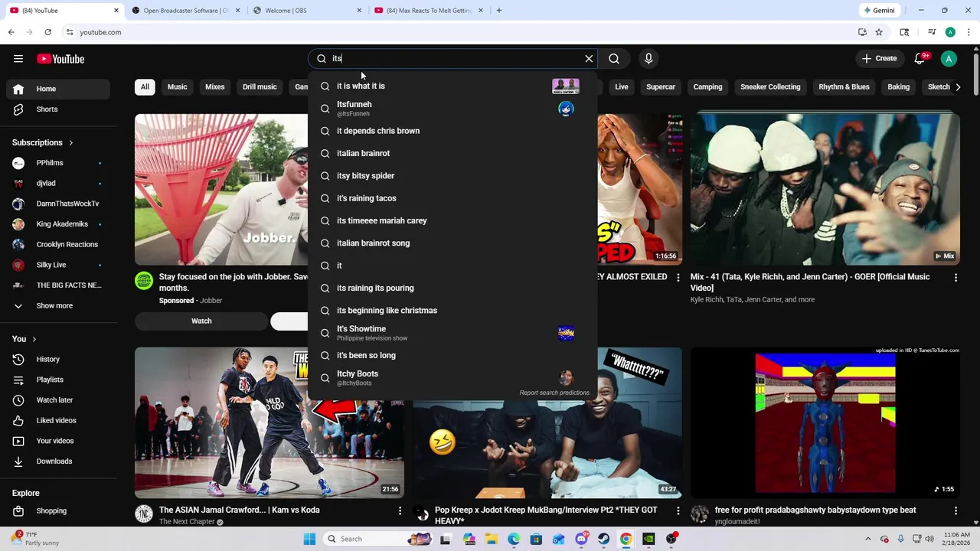Choose suggestion 'Itchy Boots'
Screen dimensions: 980x551
pos(452,378)
